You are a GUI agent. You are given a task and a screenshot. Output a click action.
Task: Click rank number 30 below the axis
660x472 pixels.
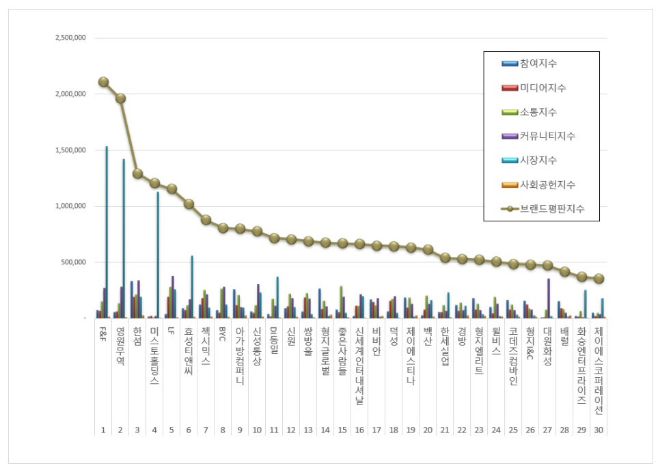click(x=598, y=430)
